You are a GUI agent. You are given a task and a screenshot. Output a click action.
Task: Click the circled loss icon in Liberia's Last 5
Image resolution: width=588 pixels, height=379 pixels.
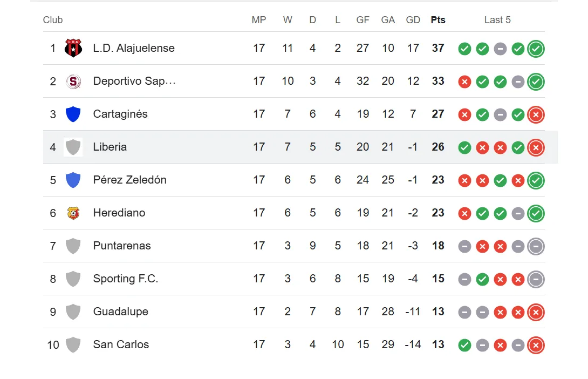[x=536, y=147]
